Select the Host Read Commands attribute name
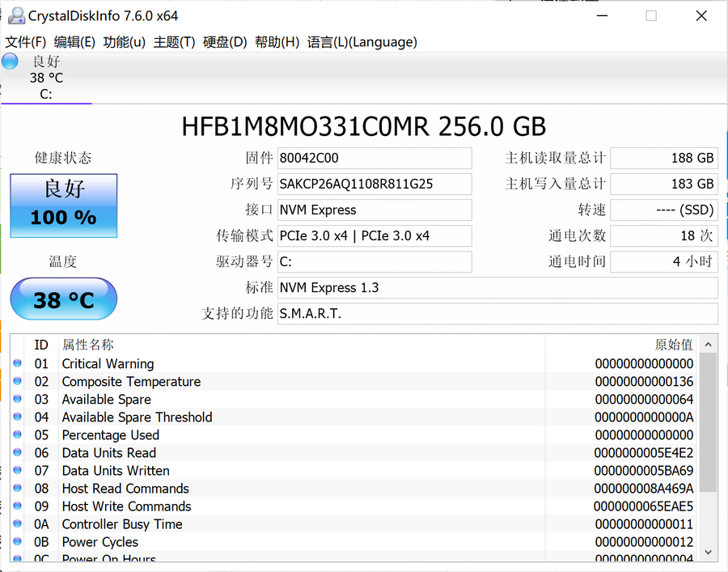This screenshot has width=728, height=572. (x=125, y=489)
